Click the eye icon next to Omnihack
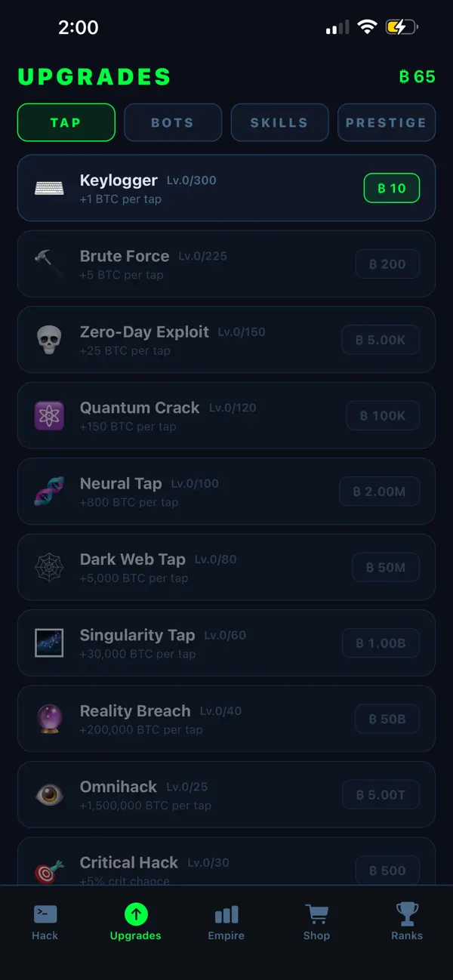Viewport: 453px width, 980px height. pos(49,794)
